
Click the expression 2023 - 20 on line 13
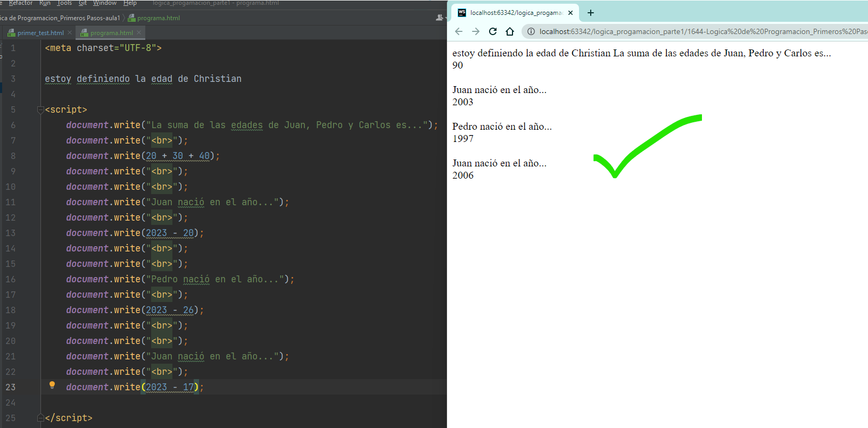(x=170, y=233)
